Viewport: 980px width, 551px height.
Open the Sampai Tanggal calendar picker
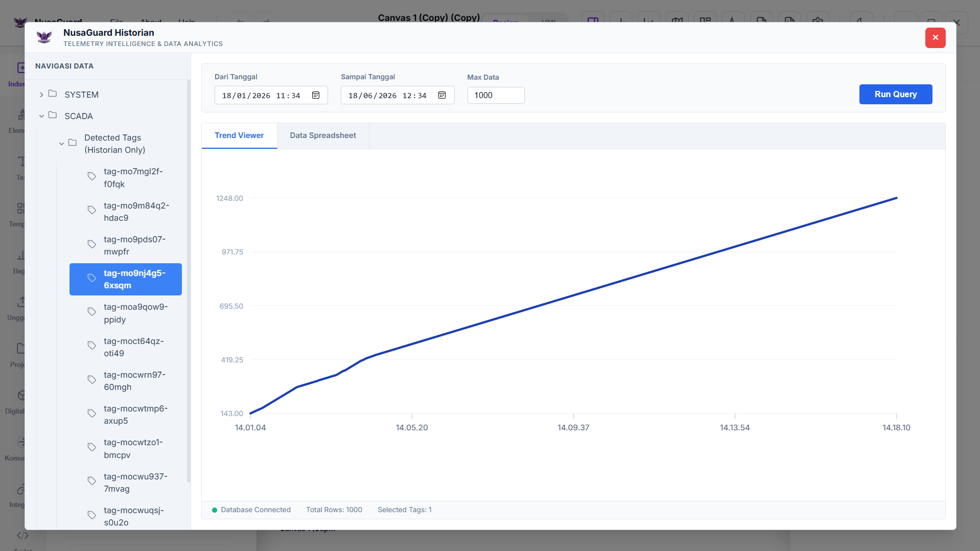[442, 96]
